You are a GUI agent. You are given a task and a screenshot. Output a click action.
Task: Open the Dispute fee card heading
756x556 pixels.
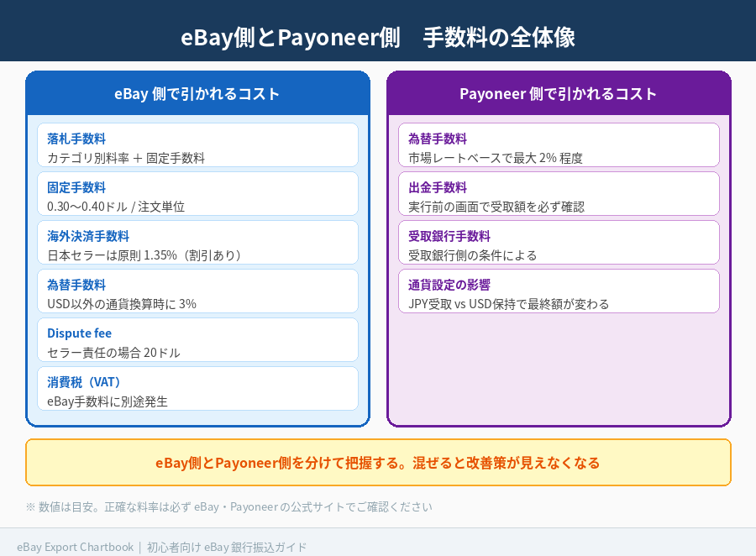(x=79, y=333)
